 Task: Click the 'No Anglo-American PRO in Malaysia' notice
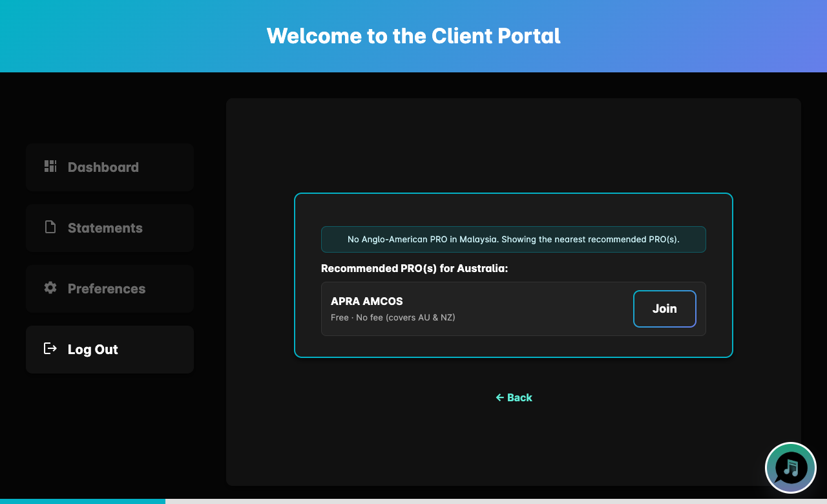514,239
